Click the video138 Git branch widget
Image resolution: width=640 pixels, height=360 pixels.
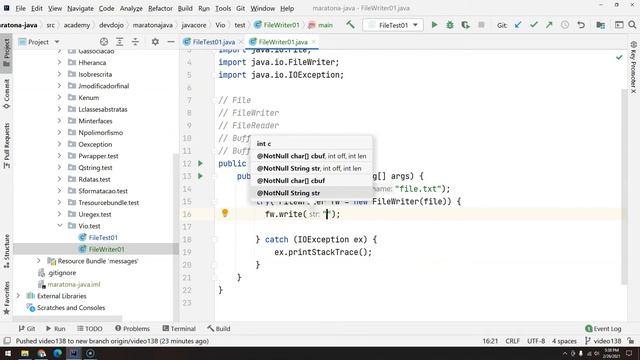pos(603,341)
